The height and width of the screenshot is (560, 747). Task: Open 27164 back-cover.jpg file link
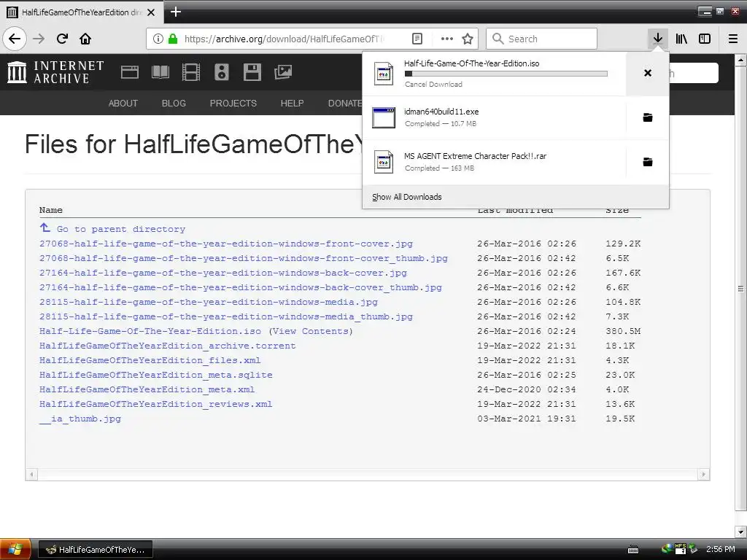tap(223, 273)
